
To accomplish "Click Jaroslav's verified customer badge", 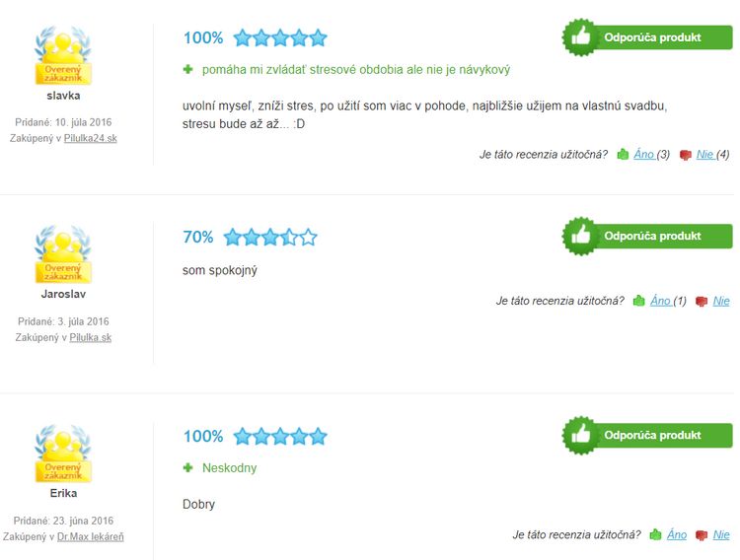I will pos(63,254).
